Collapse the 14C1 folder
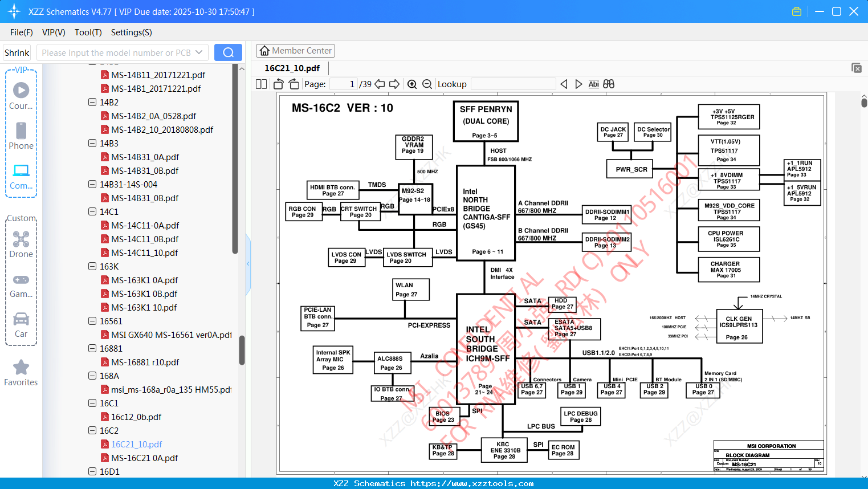The width and height of the screenshot is (868, 489). [92, 212]
